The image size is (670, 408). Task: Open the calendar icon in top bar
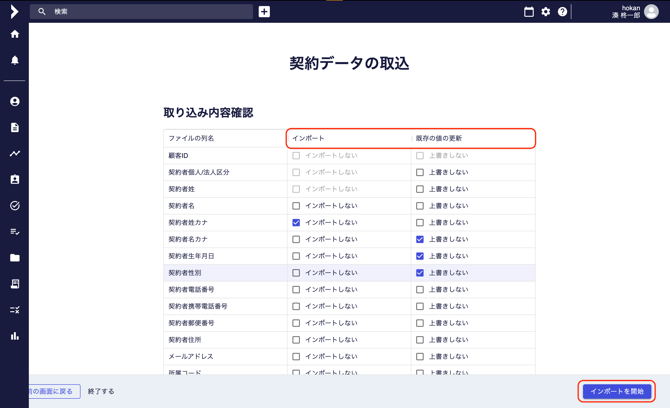coord(529,12)
